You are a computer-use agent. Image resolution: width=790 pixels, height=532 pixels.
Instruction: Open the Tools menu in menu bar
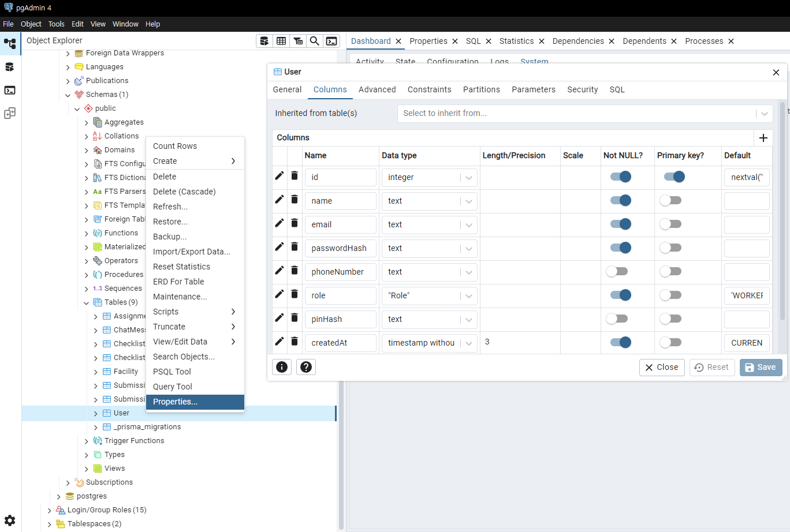point(56,24)
